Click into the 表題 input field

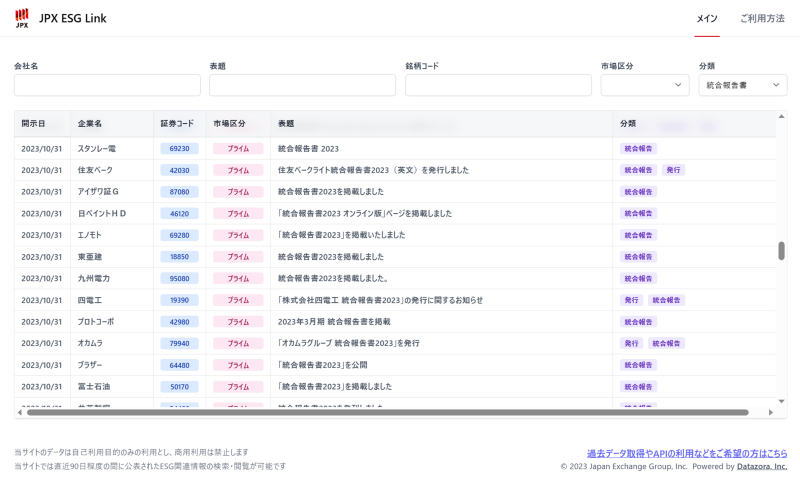tap(302, 85)
